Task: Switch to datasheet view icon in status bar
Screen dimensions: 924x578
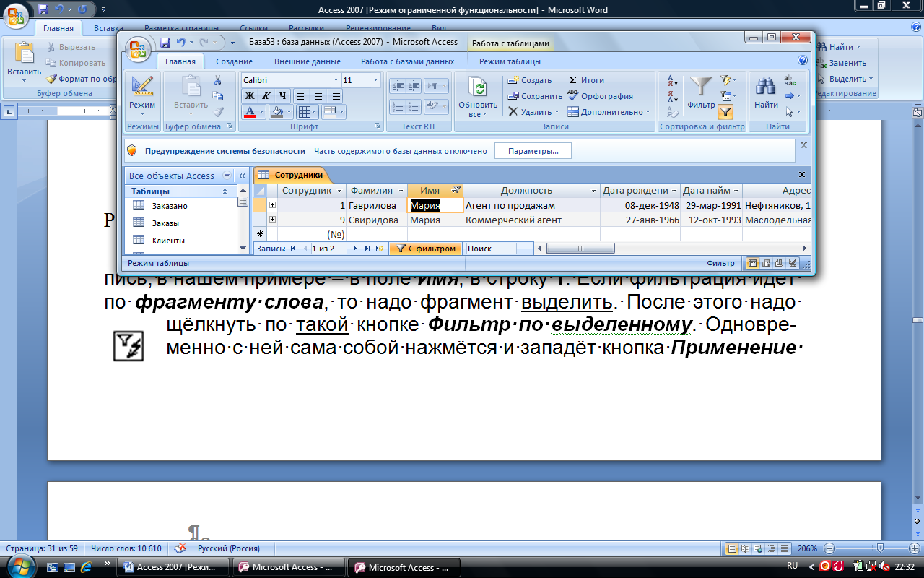Action: click(753, 264)
